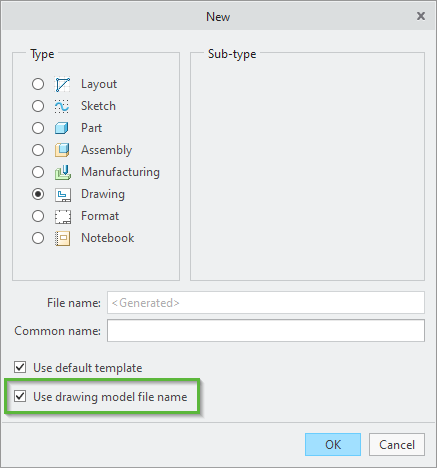Select the Manufacturing label text
Screen dimensions: 437x468
tap(120, 172)
